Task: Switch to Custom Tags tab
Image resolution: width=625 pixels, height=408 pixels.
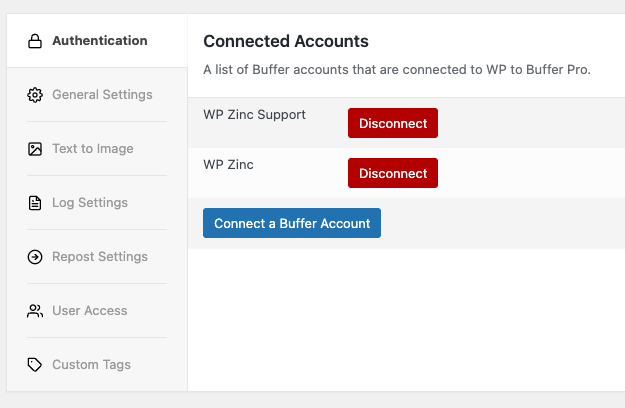Action: tap(97, 365)
